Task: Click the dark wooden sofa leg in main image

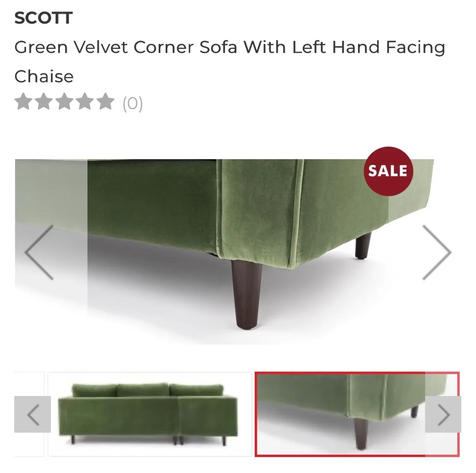Action: (x=246, y=294)
